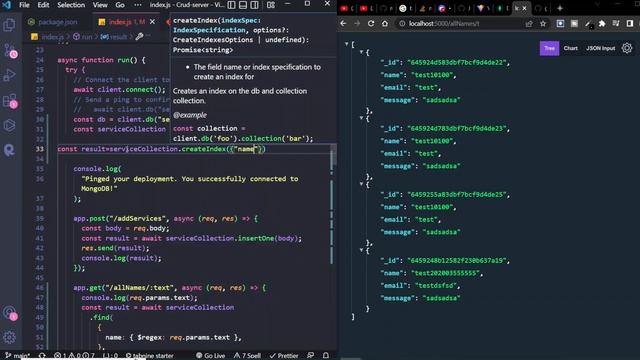Image resolution: width=640 pixels, height=360 pixels.
Task: Toggle the primary side bar layout icon
Action: coord(231,5)
